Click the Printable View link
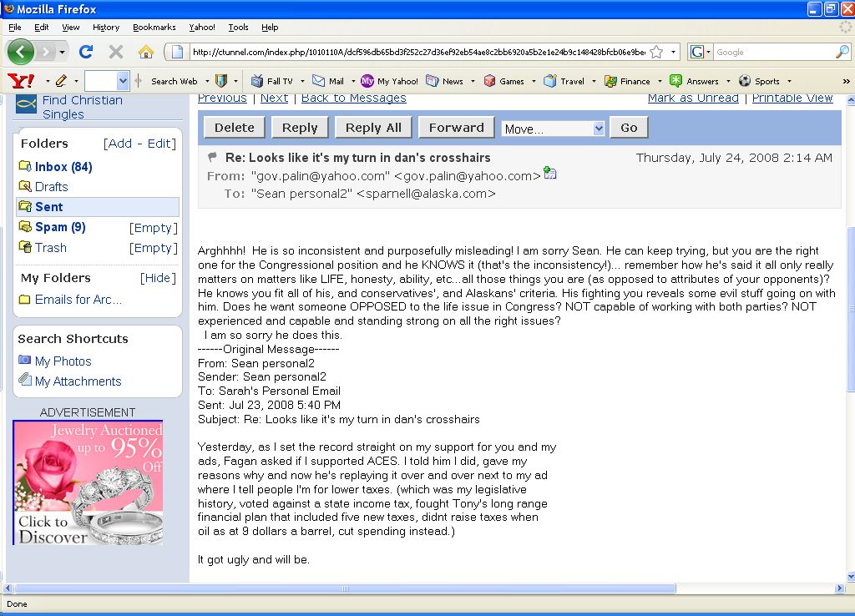Viewport: 855px width, 616px height. [x=792, y=98]
